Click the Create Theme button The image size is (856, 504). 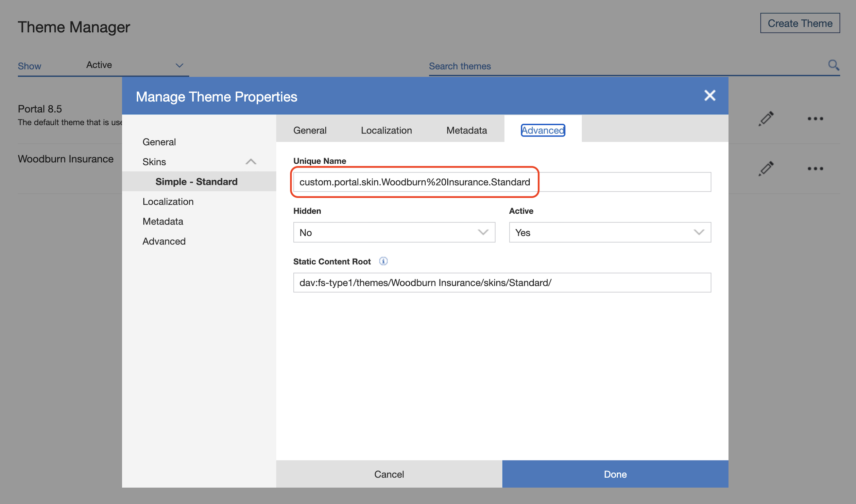(x=800, y=23)
